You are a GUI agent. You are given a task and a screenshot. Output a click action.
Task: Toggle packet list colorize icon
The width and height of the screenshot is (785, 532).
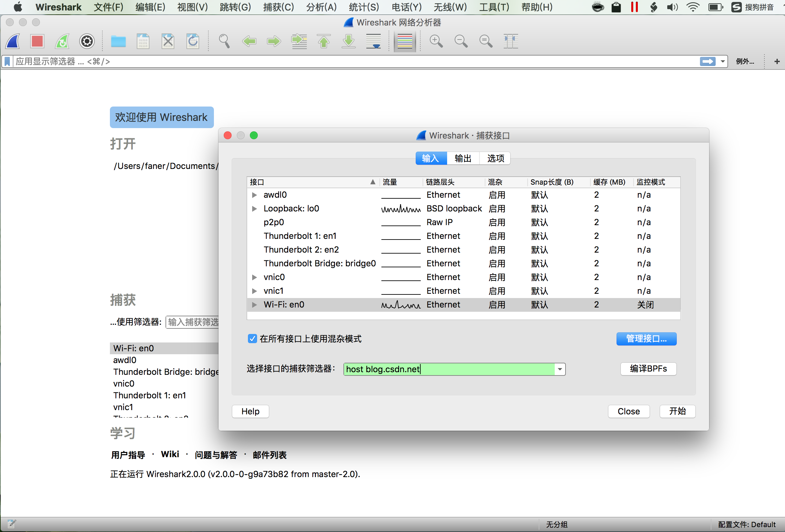[x=405, y=41]
